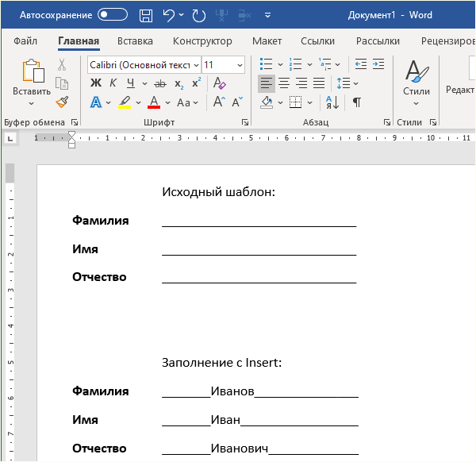Click the Save floppy disk icon

(146, 15)
